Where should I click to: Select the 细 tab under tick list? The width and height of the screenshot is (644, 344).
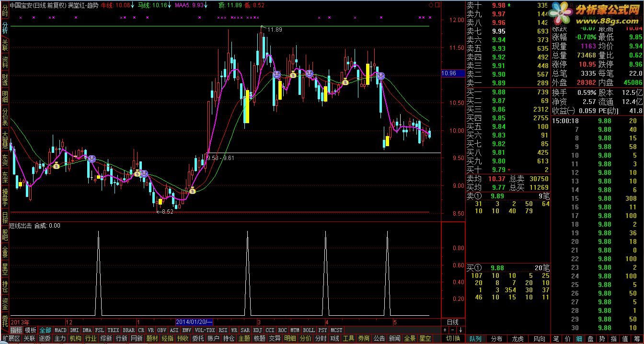click(579, 339)
